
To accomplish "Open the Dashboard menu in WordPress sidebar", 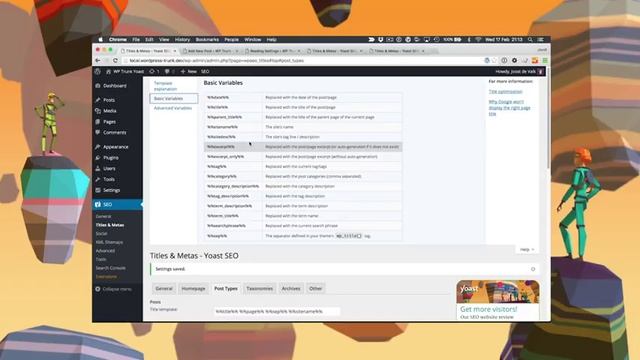I will tap(114, 86).
